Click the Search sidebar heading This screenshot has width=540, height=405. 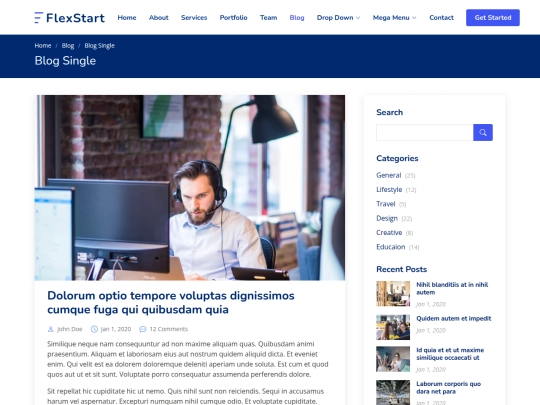coord(390,112)
